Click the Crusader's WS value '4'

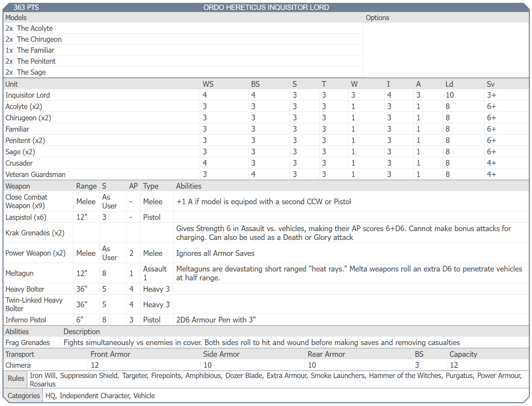click(205, 163)
